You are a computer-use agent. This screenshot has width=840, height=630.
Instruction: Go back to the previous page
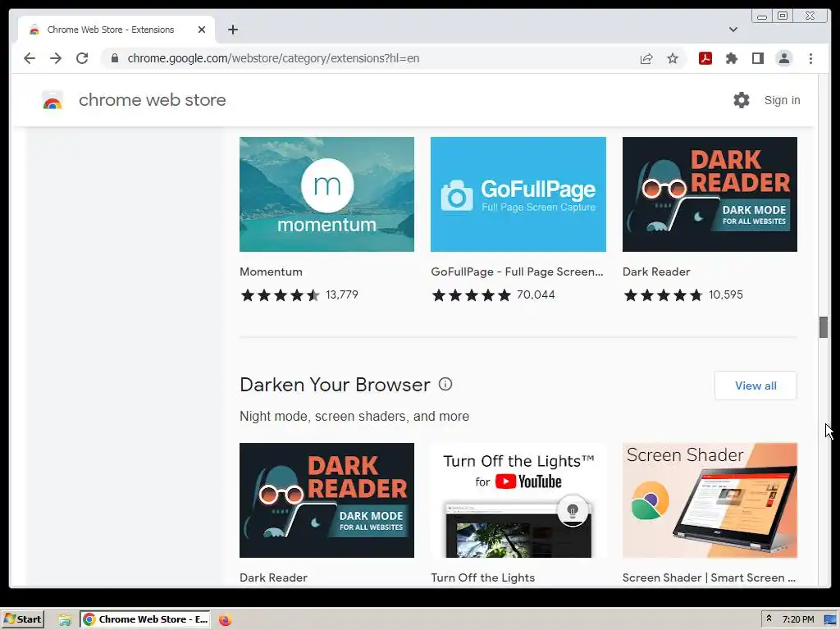pos(30,58)
